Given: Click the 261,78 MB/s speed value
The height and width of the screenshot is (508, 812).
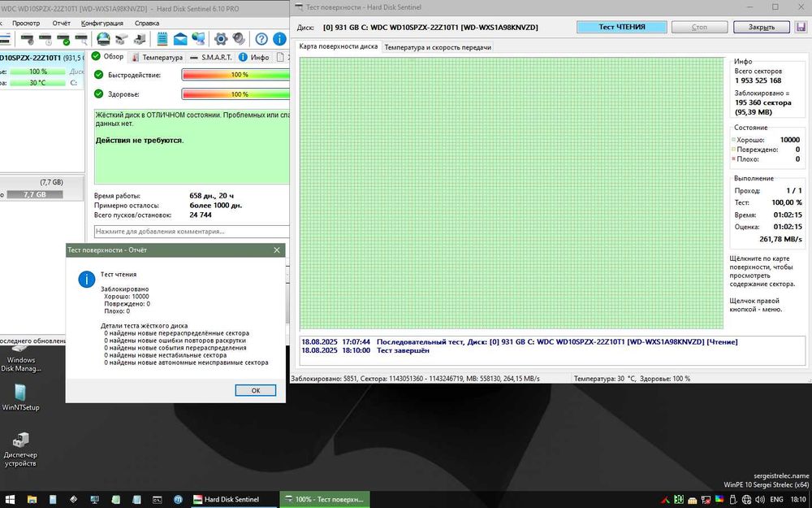Looking at the screenshot, I should [x=780, y=239].
